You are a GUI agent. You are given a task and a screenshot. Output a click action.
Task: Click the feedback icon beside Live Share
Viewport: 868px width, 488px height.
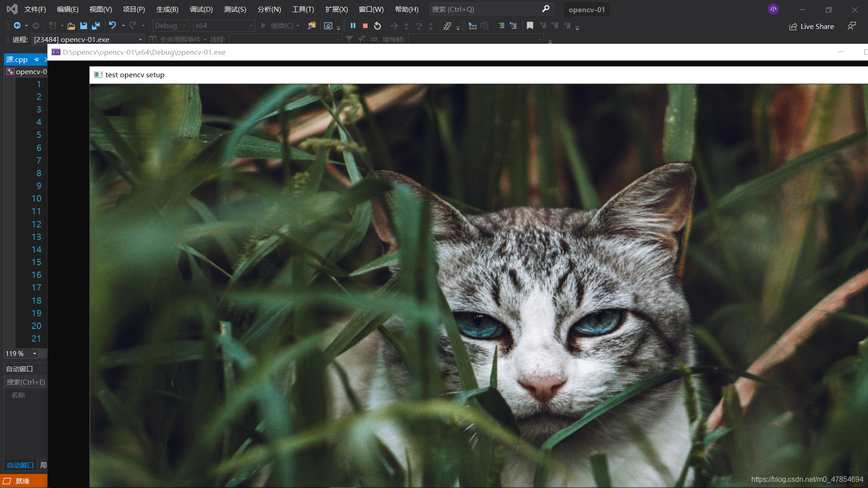(x=852, y=26)
